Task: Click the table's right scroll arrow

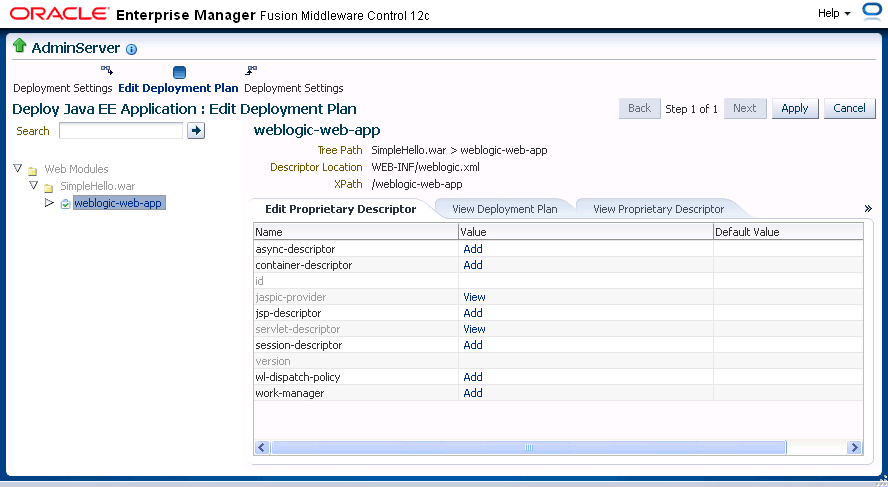Action: [854, 447]
